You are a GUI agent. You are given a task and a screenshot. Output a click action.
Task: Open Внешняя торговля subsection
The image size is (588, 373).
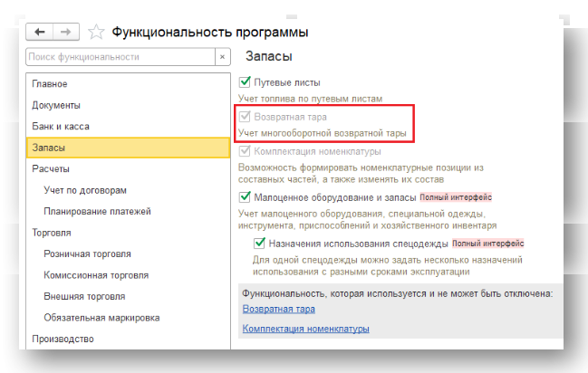(128, 297)
